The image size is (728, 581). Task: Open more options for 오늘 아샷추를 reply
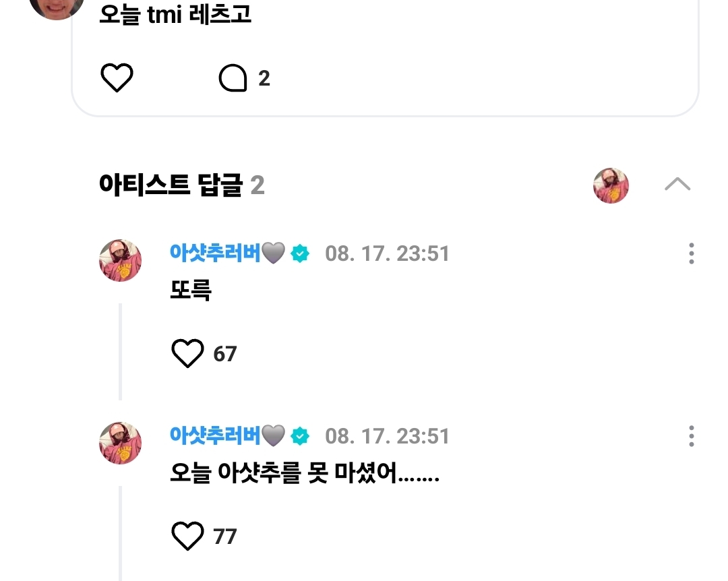click(x=692, y=436)
